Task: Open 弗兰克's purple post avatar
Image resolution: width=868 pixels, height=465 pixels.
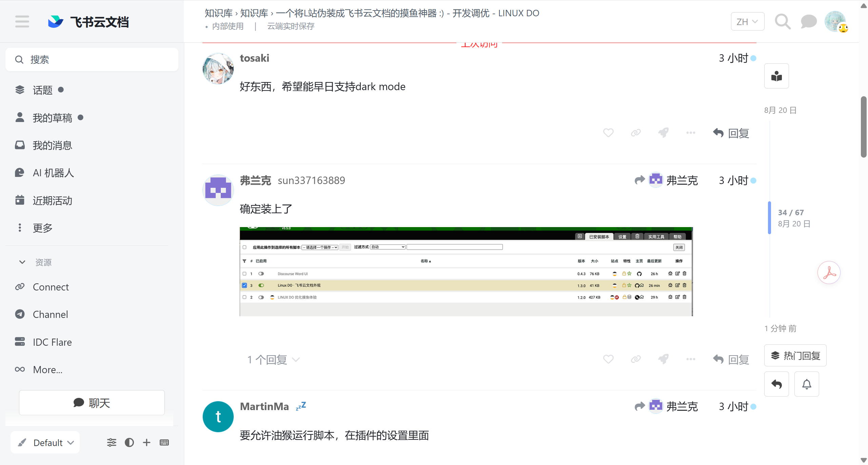Action: tap(218, 190)
